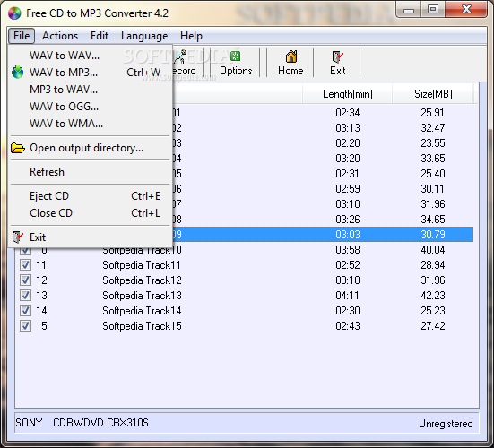Click size value 25.91
This screenshot has width=494, height=448.
coord(432,113)
